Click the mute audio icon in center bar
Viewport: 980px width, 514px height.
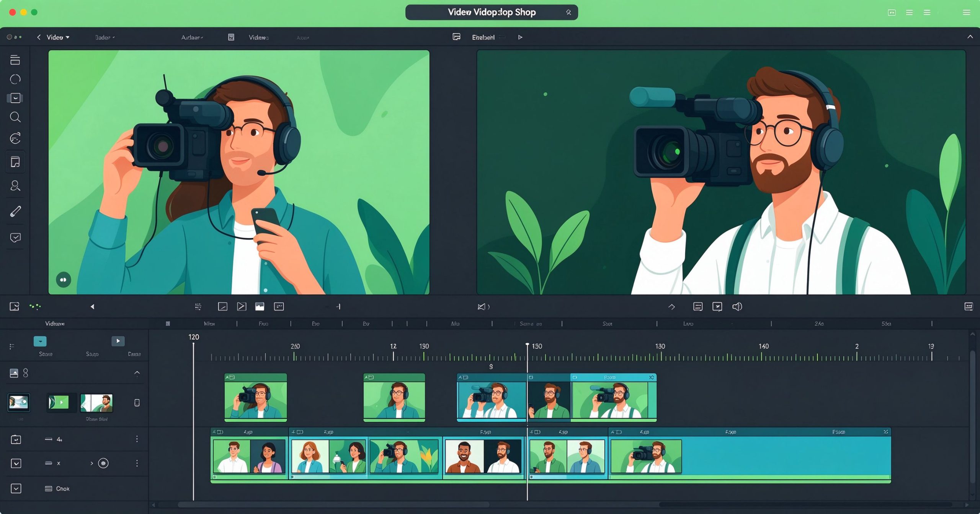(x=483, y=306)
